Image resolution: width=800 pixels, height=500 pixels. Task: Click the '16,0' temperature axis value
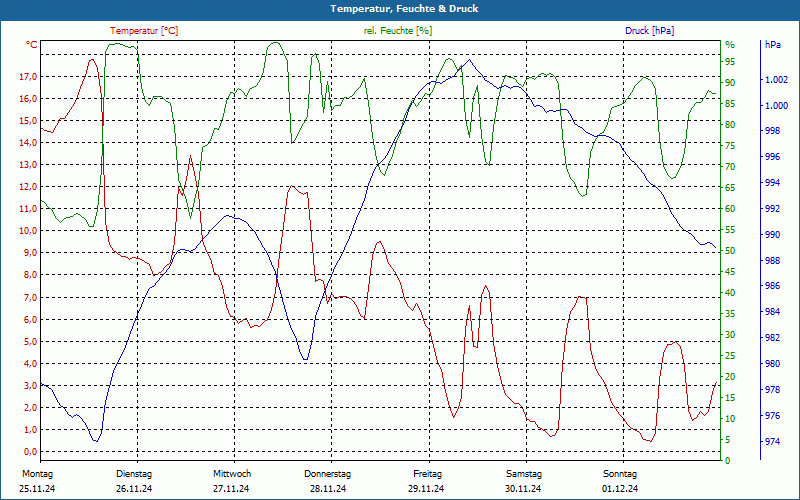[28, 98]
